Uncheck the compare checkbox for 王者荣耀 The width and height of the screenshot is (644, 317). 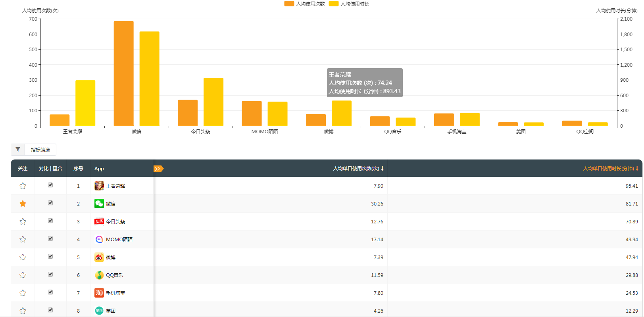point(50,185)
